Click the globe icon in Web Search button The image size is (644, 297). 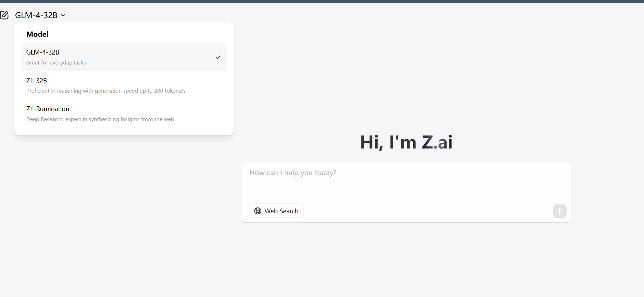pos(258,211)
